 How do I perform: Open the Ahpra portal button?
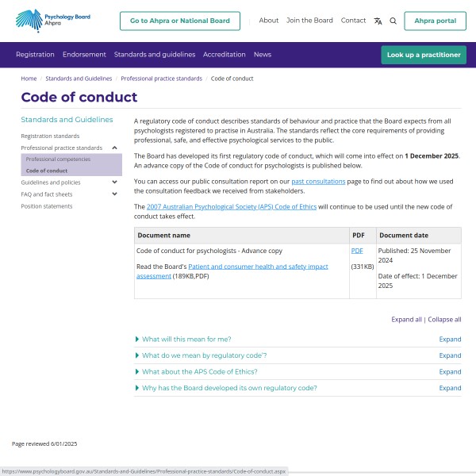(435, 21)
